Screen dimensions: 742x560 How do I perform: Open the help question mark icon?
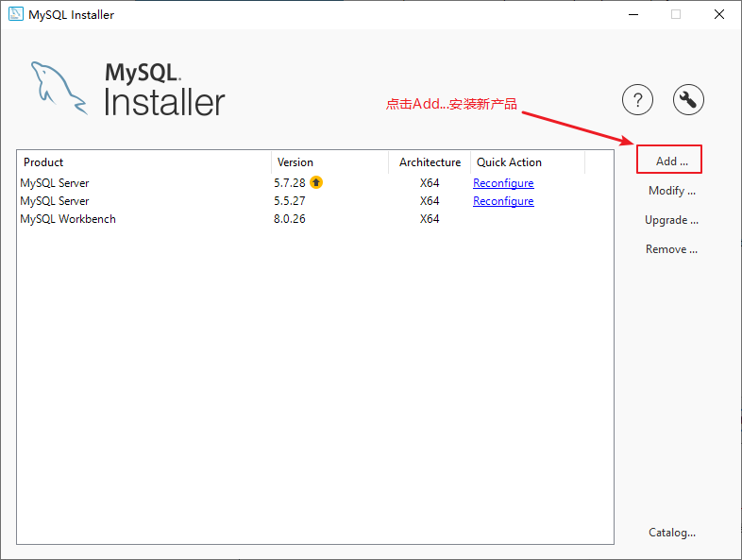pyautogui.click(x=637, y=100)
